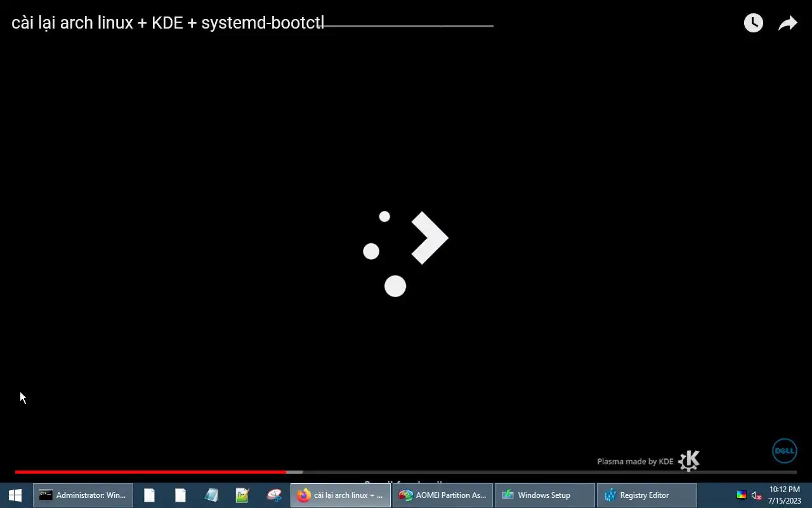
Task: Switch to Windows Setup taskbar button
Action: point(545,495)
